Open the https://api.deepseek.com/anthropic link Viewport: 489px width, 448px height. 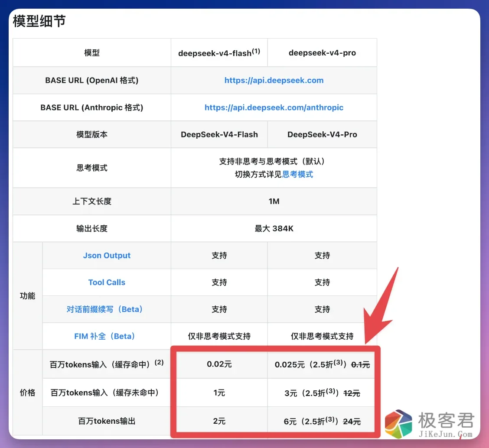pos(274,107)
